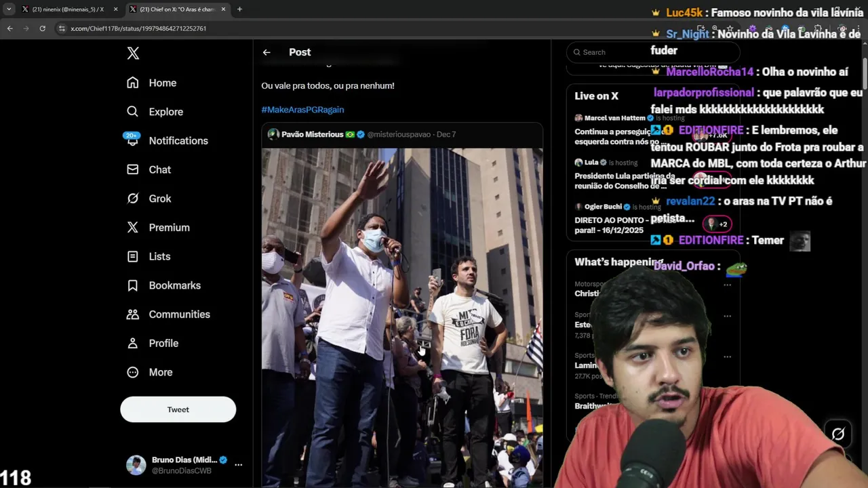The height and width of the screenshot is (488, 868).
Task: Go to Home in the sidebar
Action: [152, 83]
